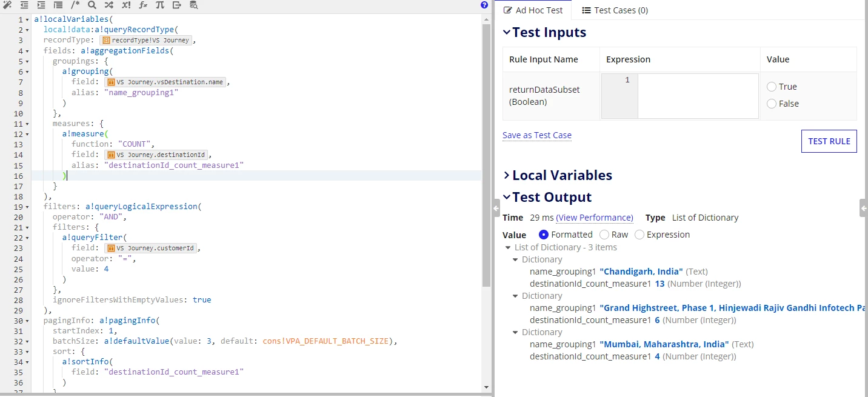Screen dimensions: 868x397
Task: Click the scroll down arrow of the editor
Action: click(486, 387)
